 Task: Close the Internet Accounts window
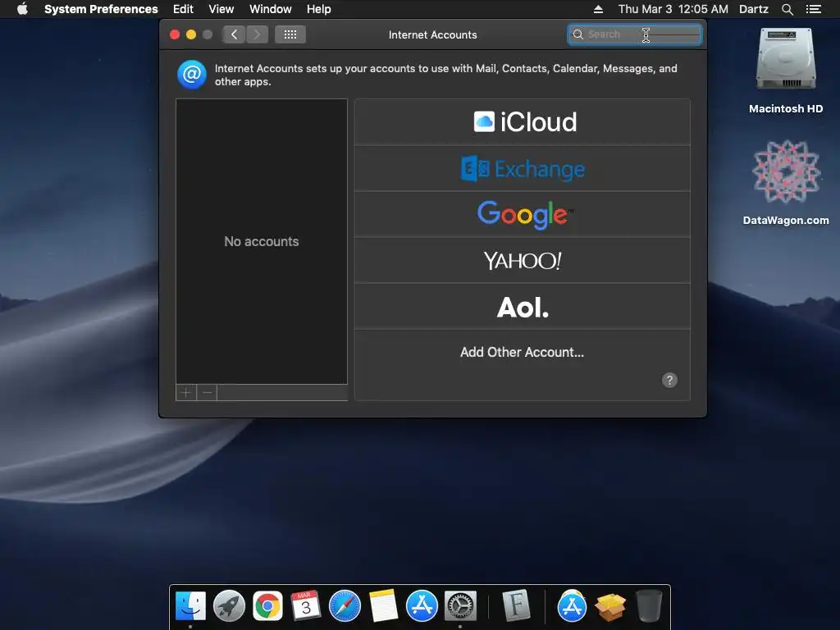(175, 34)
